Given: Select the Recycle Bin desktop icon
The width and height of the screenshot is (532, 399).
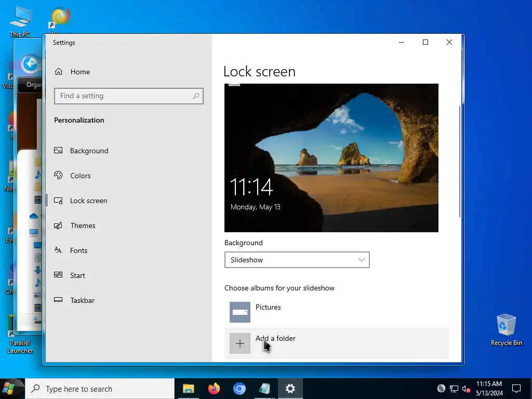Looking at the screenshot, I should [506, 330].
